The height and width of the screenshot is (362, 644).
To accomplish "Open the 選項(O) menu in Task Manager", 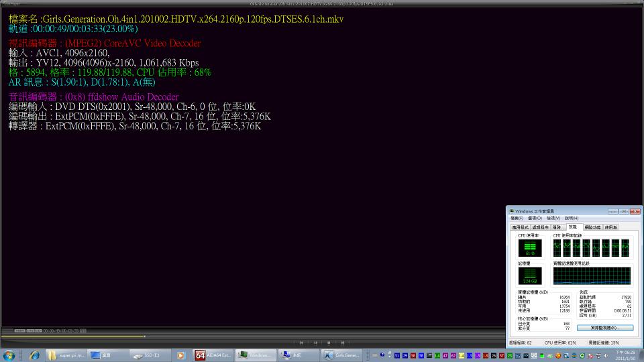I will (535, 219).
